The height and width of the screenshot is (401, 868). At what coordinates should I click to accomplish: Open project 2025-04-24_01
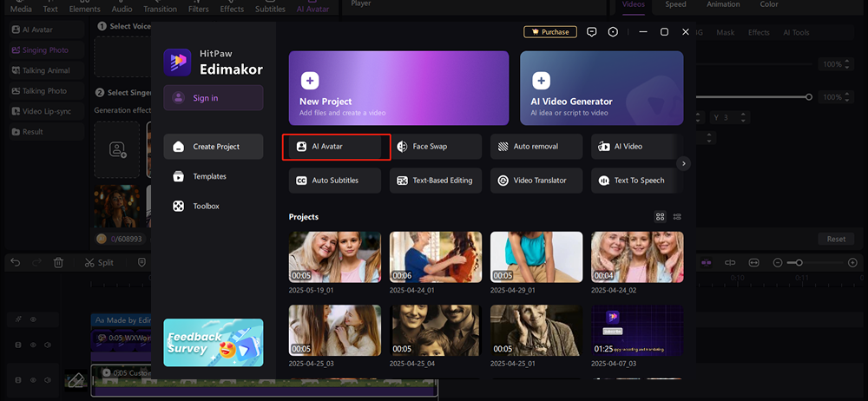pos(436,258)
